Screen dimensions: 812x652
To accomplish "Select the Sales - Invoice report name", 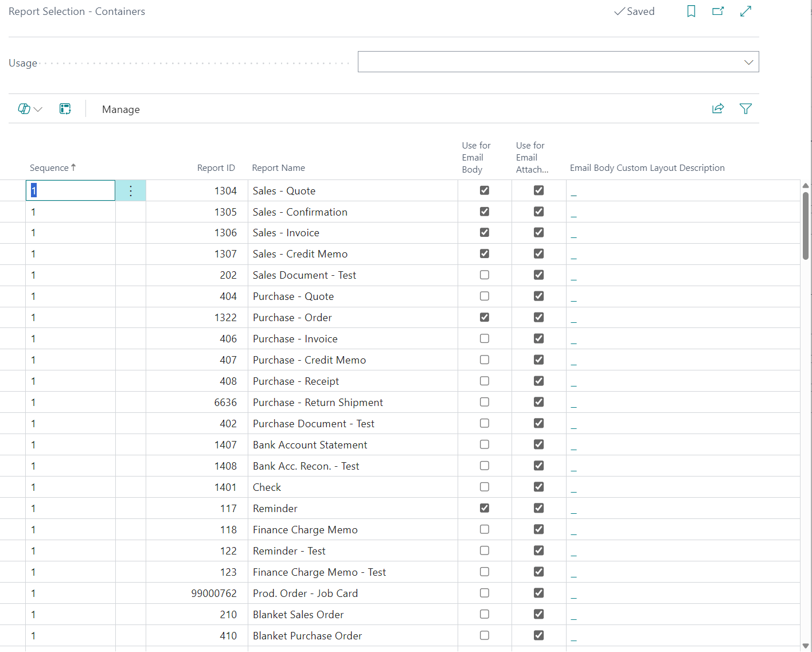I will [x=286, y=233].
